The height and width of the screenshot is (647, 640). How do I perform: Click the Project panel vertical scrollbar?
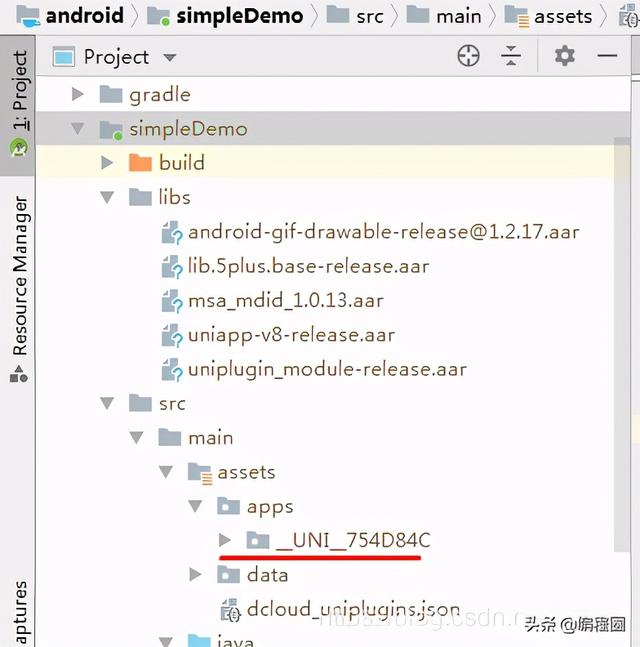pos(622,344)
